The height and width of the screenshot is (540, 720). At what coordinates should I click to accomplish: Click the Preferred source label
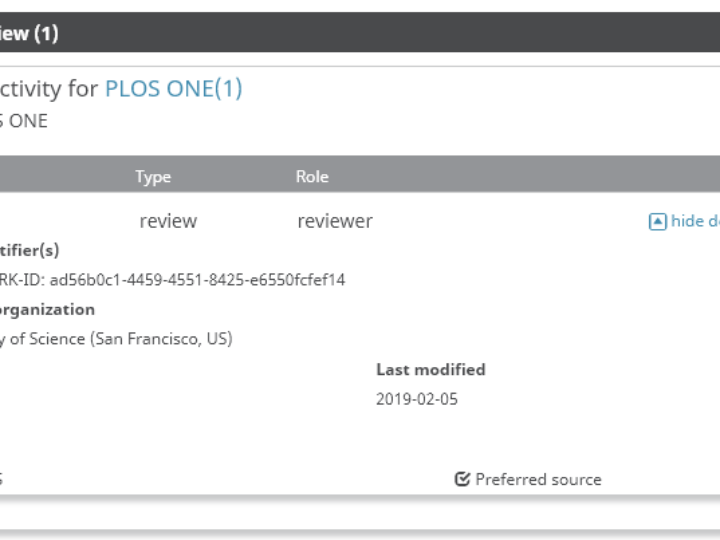[538, 480]
